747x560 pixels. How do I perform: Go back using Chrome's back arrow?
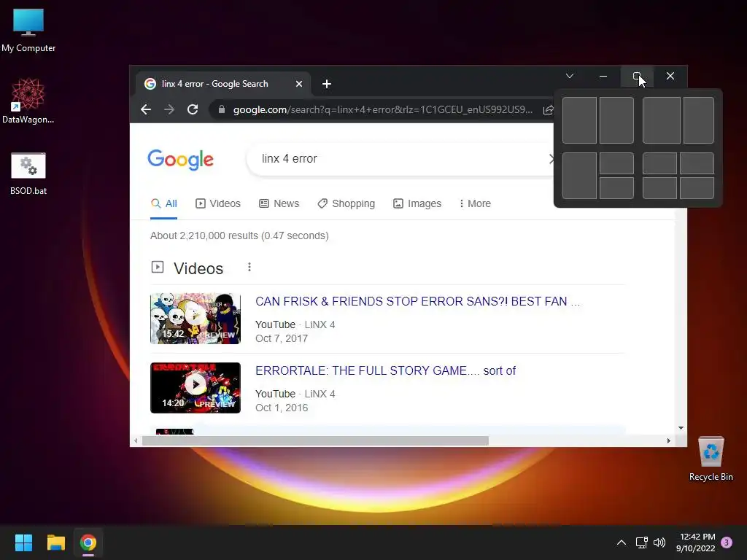click(x=146, y=109)
